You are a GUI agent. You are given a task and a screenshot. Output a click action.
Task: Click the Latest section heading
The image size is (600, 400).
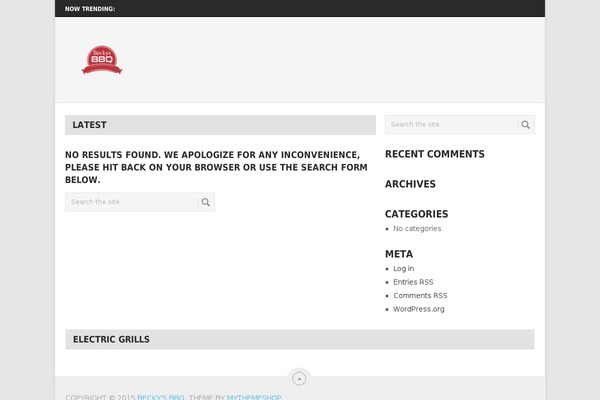pyautogui.click(x=90, y=125)
